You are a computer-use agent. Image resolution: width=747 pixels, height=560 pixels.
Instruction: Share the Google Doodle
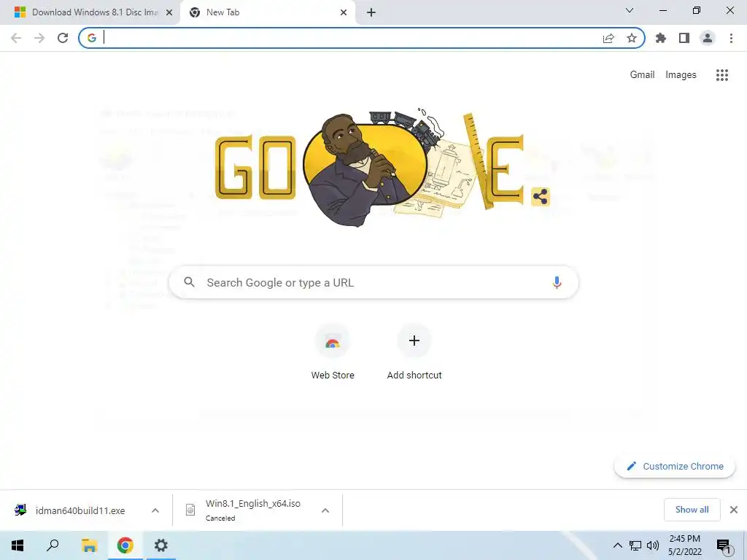click(x=541, y=196)
